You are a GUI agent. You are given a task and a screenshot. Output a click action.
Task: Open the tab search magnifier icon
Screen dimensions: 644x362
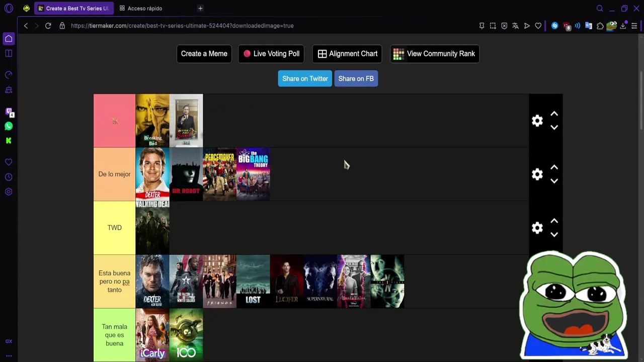tap(600, 8)
